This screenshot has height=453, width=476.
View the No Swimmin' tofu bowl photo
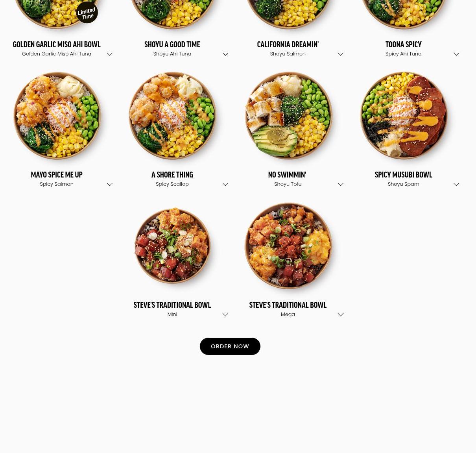click(288, 116)
